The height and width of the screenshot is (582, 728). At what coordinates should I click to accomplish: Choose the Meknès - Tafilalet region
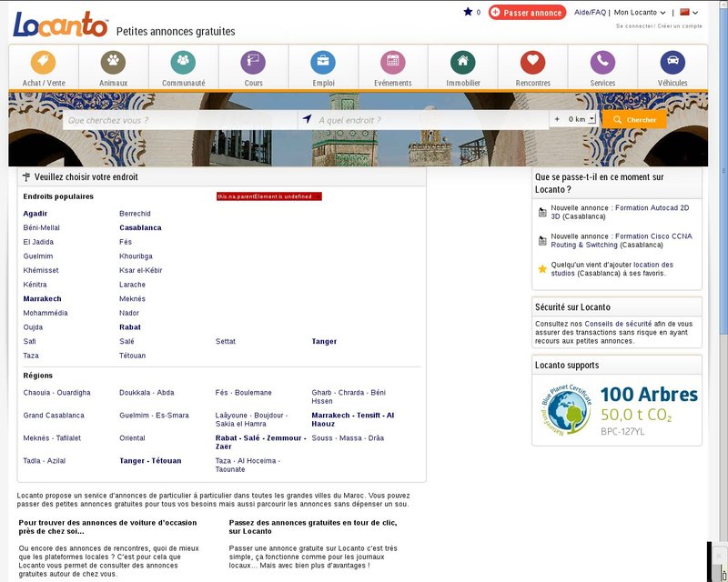[x=52, y=438]
